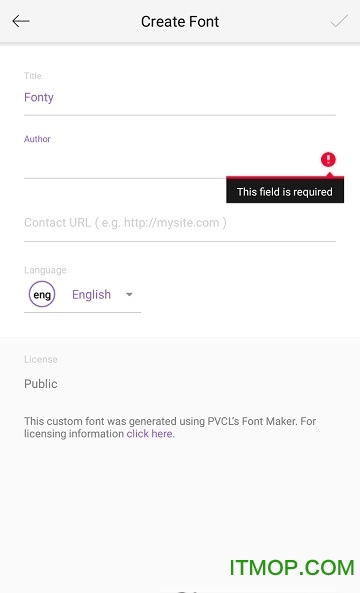Select the English language option text
Viewport: 360px width, 593px height.
[92, 294]
